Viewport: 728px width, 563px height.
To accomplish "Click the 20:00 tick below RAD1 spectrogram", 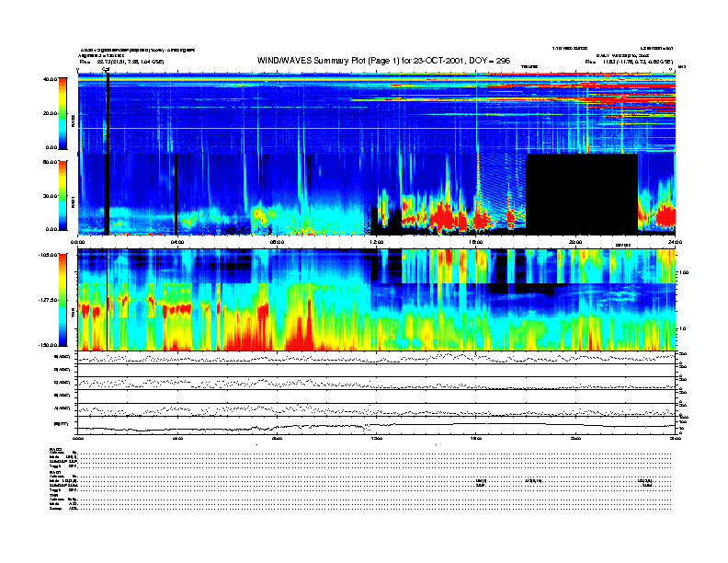I will point(575,242).
